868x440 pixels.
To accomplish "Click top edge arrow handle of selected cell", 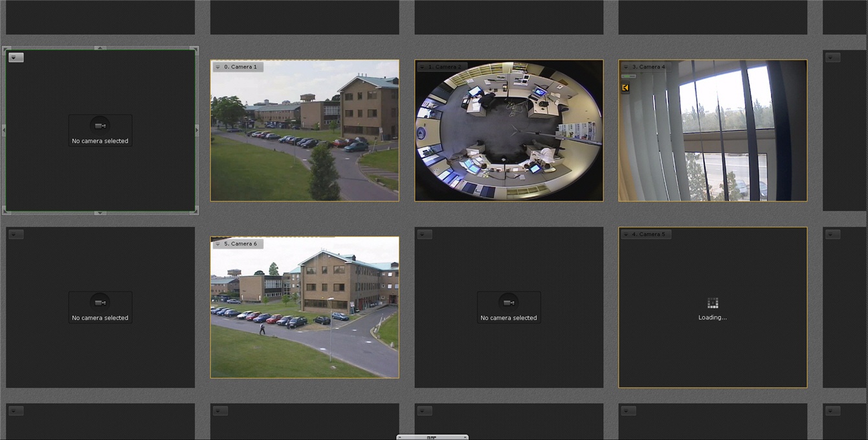I will point(100,48).
